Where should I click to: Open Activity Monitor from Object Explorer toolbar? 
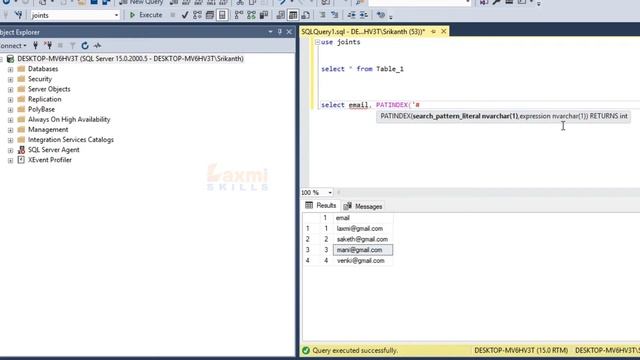[97, 46]
